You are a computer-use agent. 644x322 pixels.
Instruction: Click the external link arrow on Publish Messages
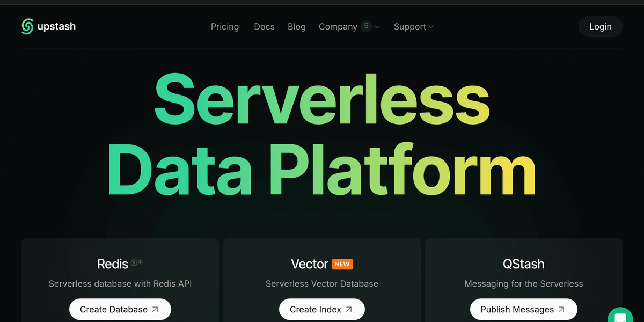(562, 309)
